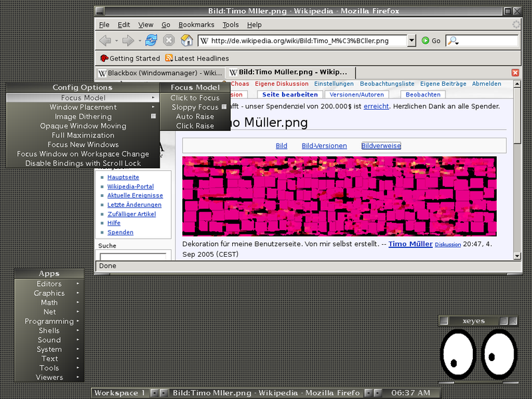Select Click to Focus mode
532x399 pixels.
coord(194,97)
